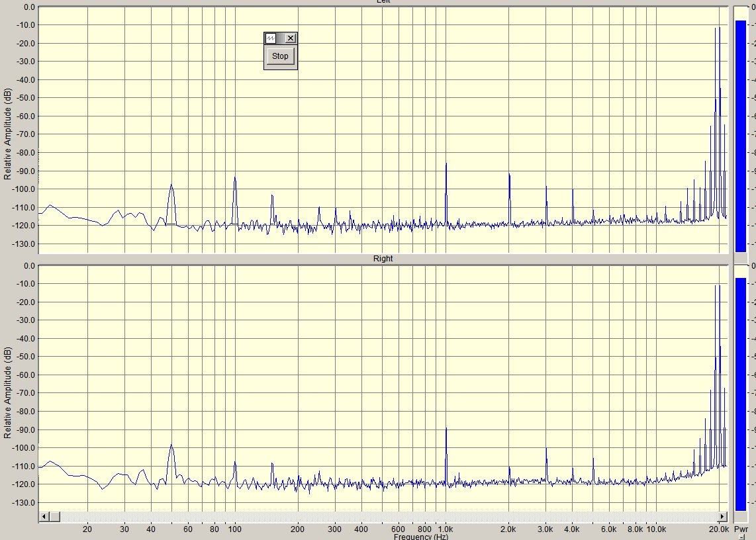Click the "100" frequency axis tick label
The width and height of the screenshot is (756, 540).
click(x=235, y=529)
